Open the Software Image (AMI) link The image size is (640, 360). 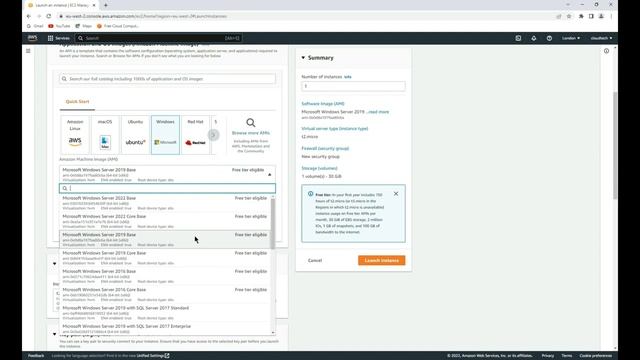point(323,104)
